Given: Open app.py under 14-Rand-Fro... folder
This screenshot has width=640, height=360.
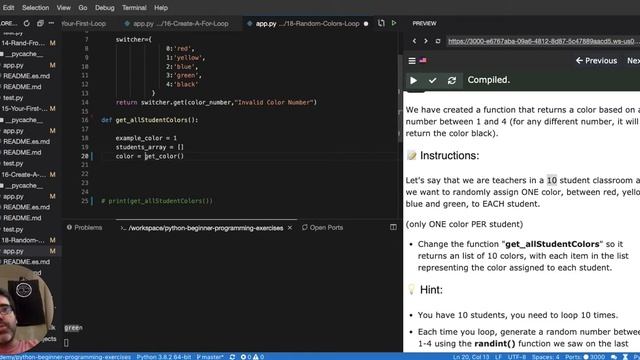Looking at the screenshot, I should click(13, 65).
